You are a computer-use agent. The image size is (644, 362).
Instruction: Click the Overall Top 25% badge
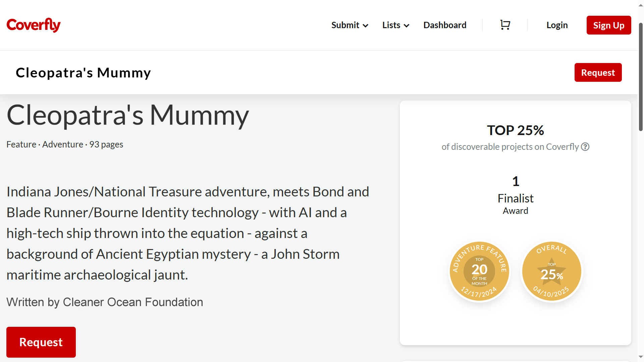pyautogui.click(x=552, y=271)
